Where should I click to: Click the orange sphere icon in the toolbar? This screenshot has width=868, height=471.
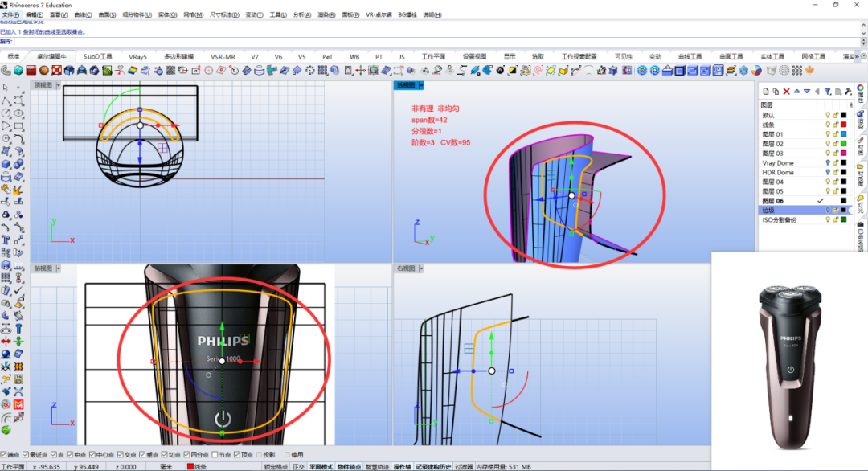point(43,70)
